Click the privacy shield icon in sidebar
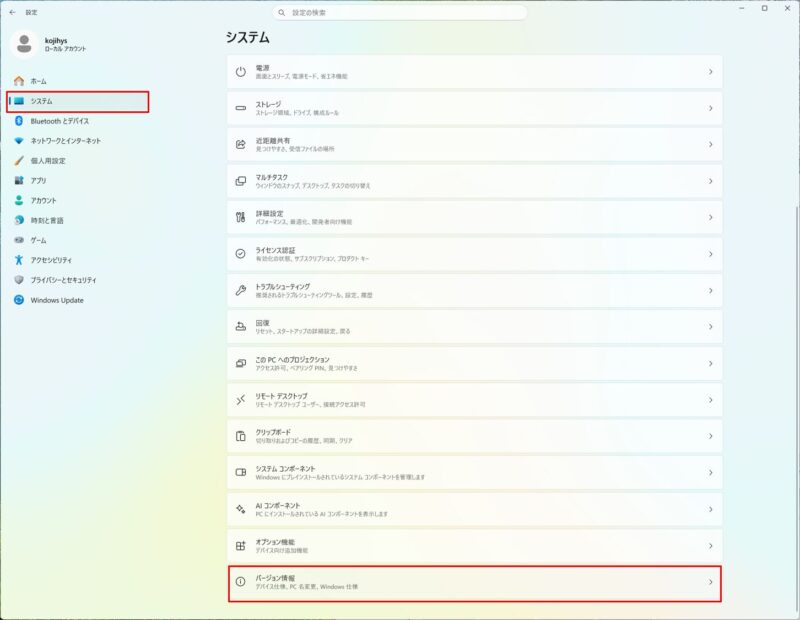800x620 pixels. 19,280
